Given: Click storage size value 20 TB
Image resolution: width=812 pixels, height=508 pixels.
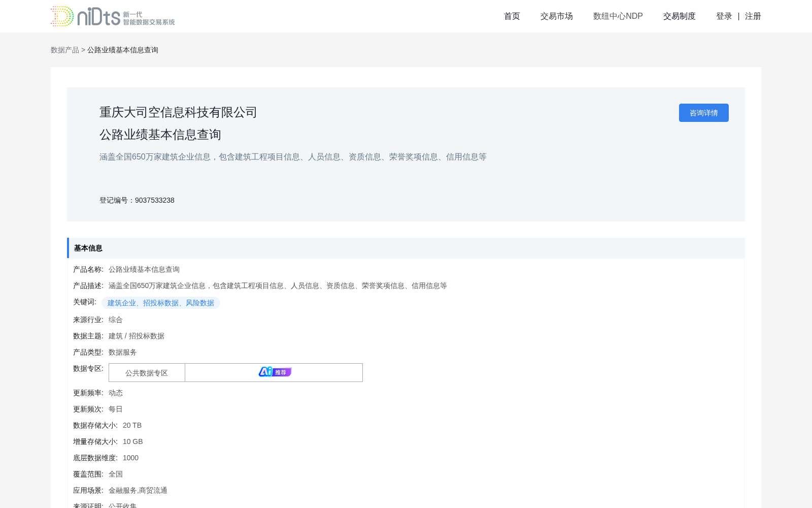Looking at the screenshot, I should click(132, 425).
